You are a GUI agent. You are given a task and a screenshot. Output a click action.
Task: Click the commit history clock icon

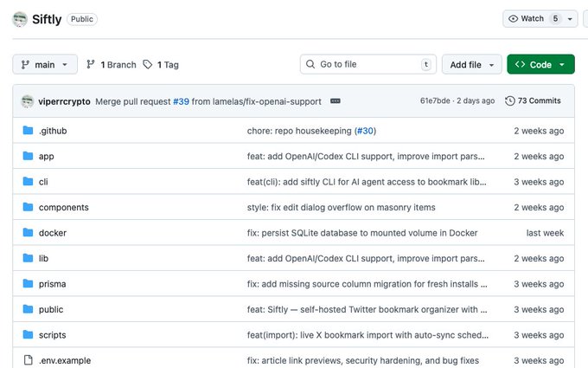click(509, 100)
